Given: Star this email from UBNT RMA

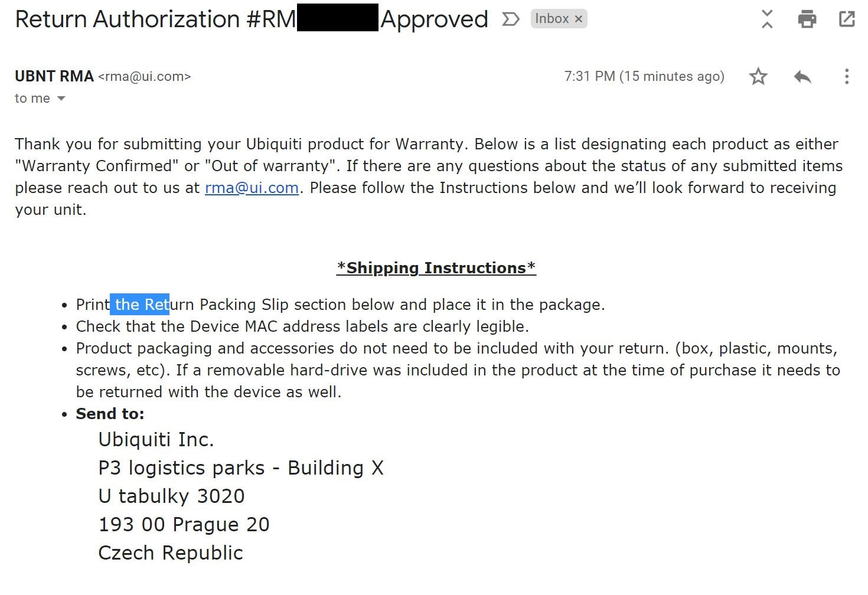Looking at the screenshot, I should 758,77.
